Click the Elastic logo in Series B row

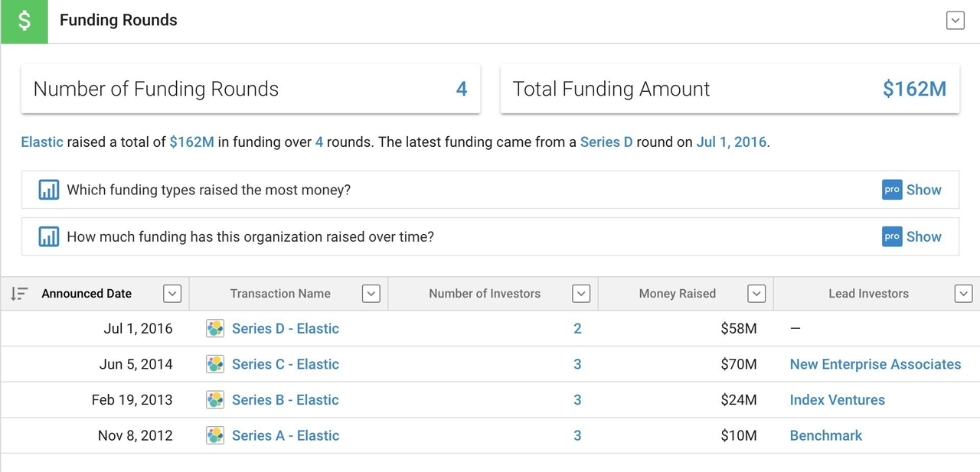(216, 400)
